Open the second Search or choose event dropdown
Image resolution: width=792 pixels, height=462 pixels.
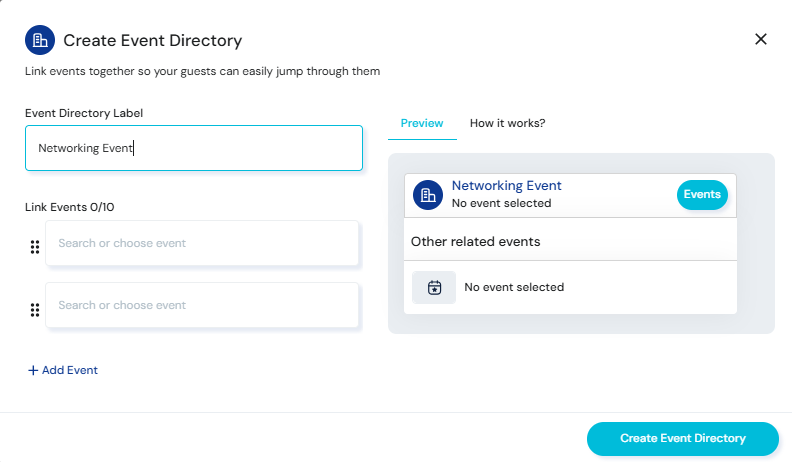[202, 305]
